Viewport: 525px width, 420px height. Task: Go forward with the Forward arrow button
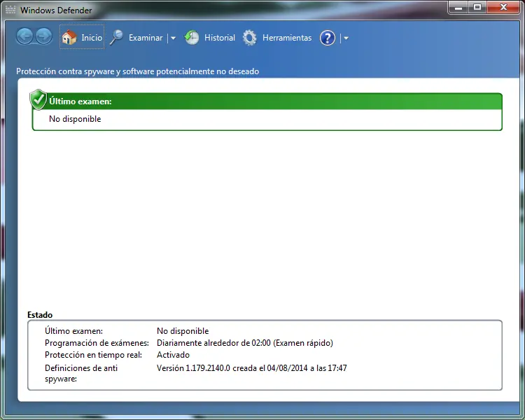point(44,36)
